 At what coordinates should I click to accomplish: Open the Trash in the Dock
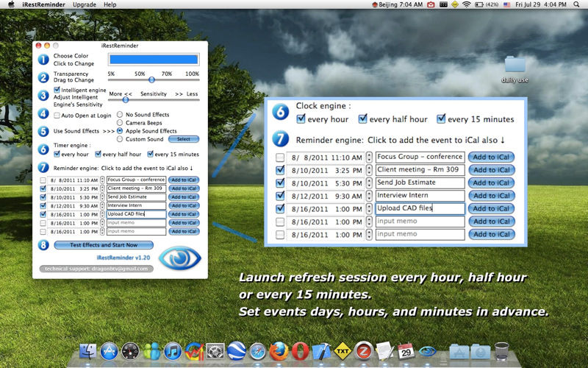click(x=502, y=352)
